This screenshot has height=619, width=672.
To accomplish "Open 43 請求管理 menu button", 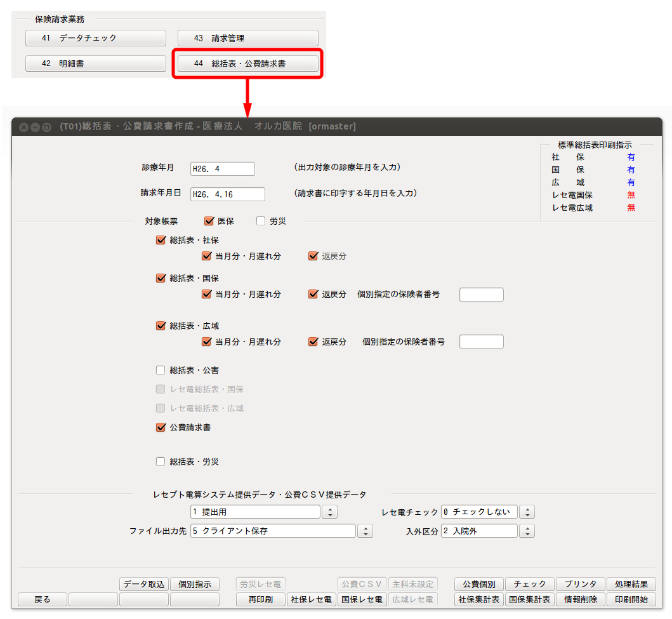I will click(x=247, y=38).
